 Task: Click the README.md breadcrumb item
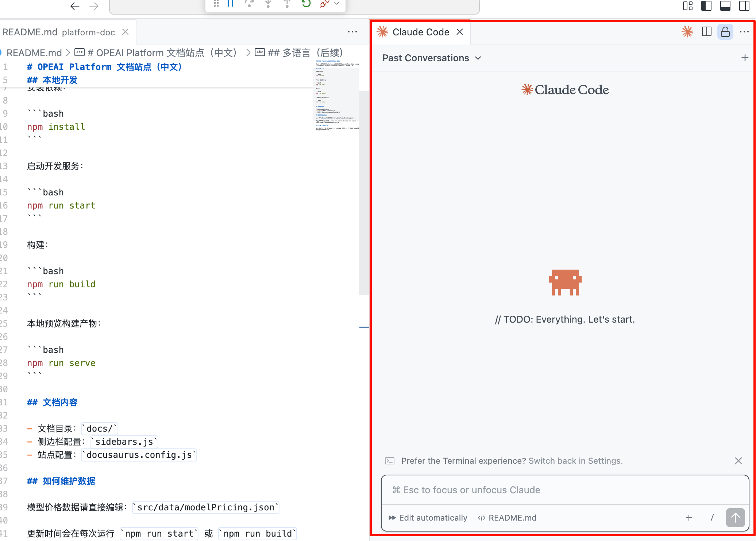tap(34, 52)
